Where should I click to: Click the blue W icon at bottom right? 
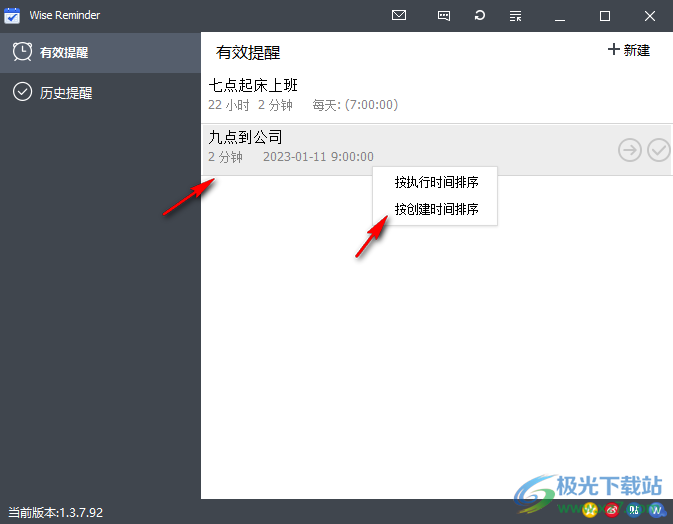click(657, 511)
